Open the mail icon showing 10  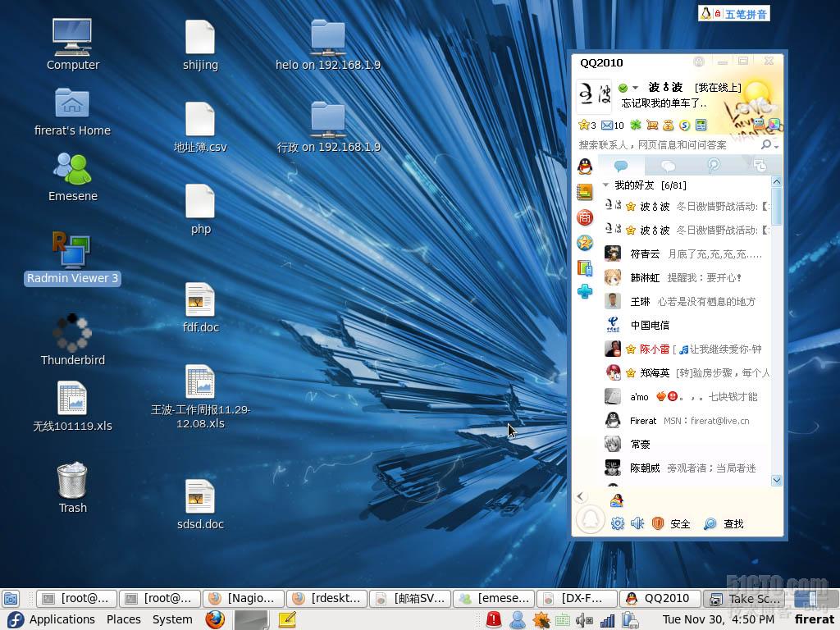[x=612, y=126]
